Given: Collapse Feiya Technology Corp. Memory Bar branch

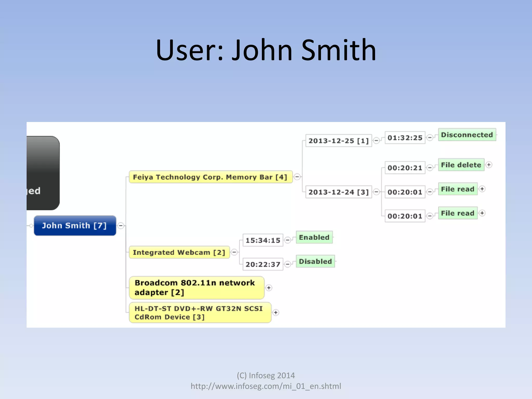Looking at the screenshot, I should (297, 177).
